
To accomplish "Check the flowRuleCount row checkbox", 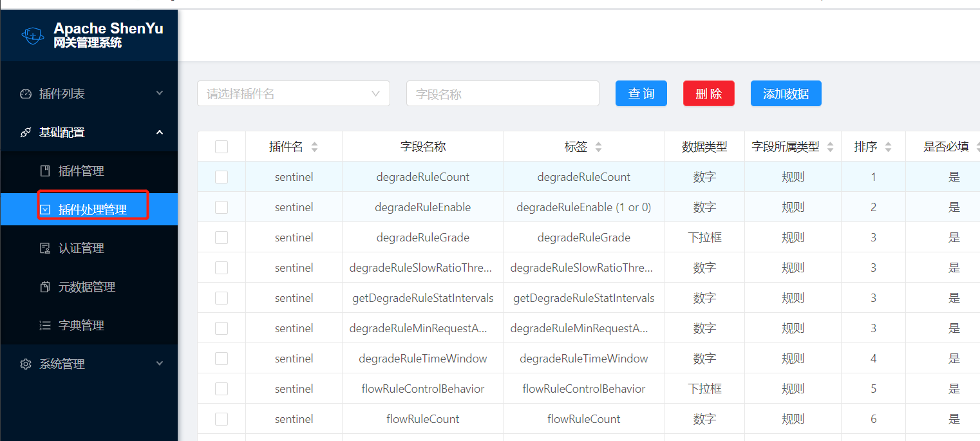I will [221, 418].
